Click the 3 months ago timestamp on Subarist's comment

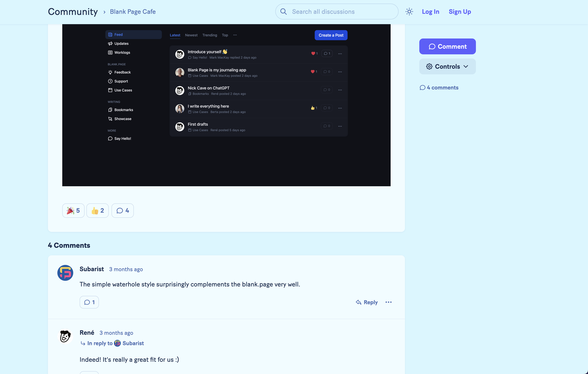click(126, 269)
